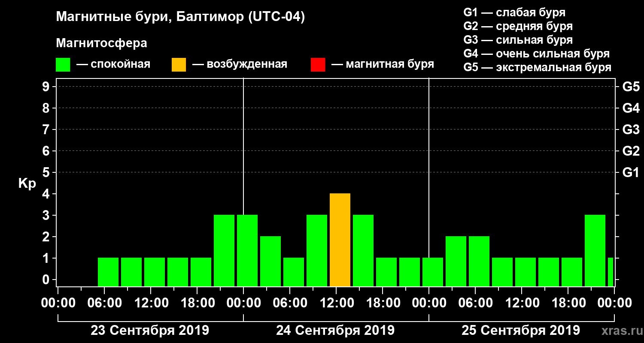Click the 'G3' label on right axis
Viewport: 644px width, 343px height.
[631, 129]
